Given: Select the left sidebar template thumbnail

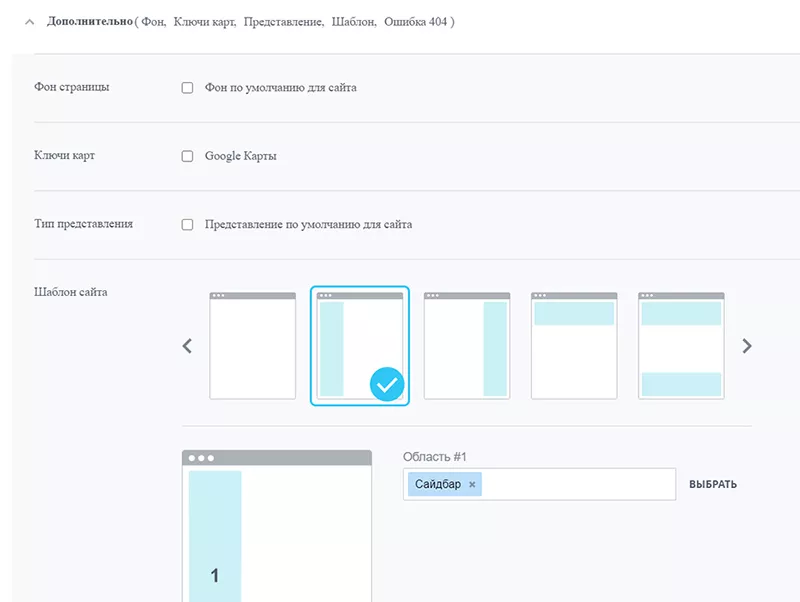Looking at the screenshot, I should click(360, 346).
